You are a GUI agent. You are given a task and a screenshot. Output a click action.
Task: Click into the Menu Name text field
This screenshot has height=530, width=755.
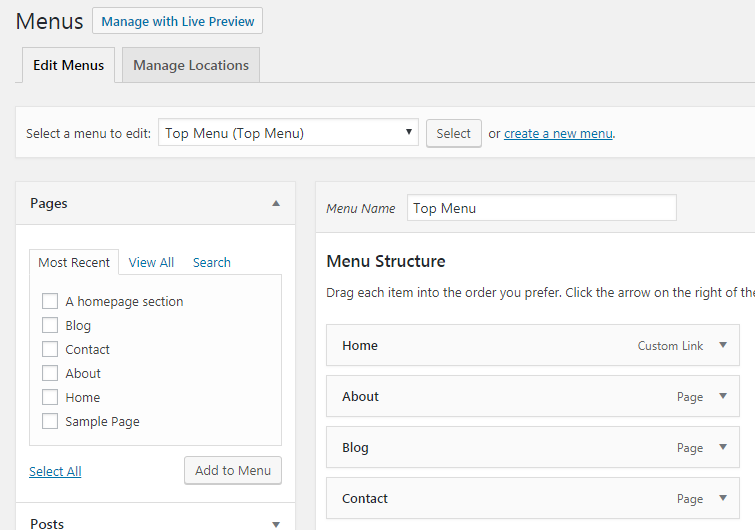coord(541,208)
